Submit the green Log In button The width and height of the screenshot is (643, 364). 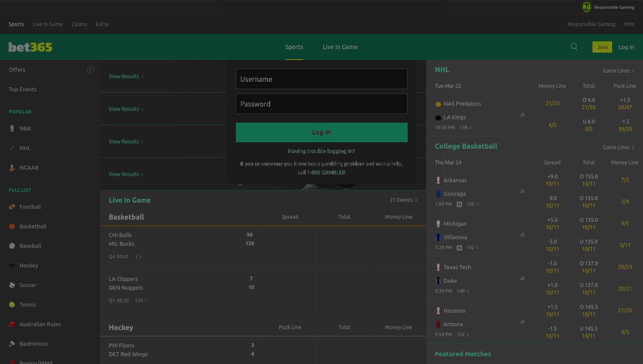[x=321, y=132]
